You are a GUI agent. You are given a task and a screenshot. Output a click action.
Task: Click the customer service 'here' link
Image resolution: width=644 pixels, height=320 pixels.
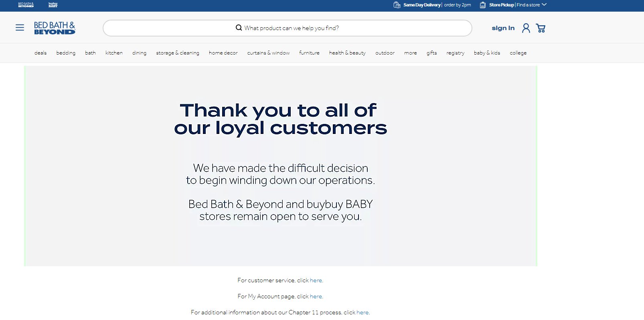(316, 280)
